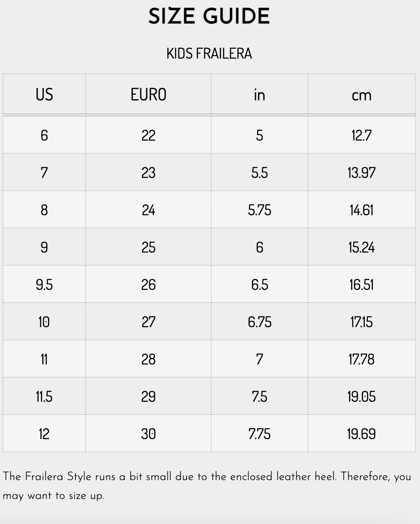Select EURO size 30 cell
Viewport: 420px width, 524px height.
(x=148, y=434)
